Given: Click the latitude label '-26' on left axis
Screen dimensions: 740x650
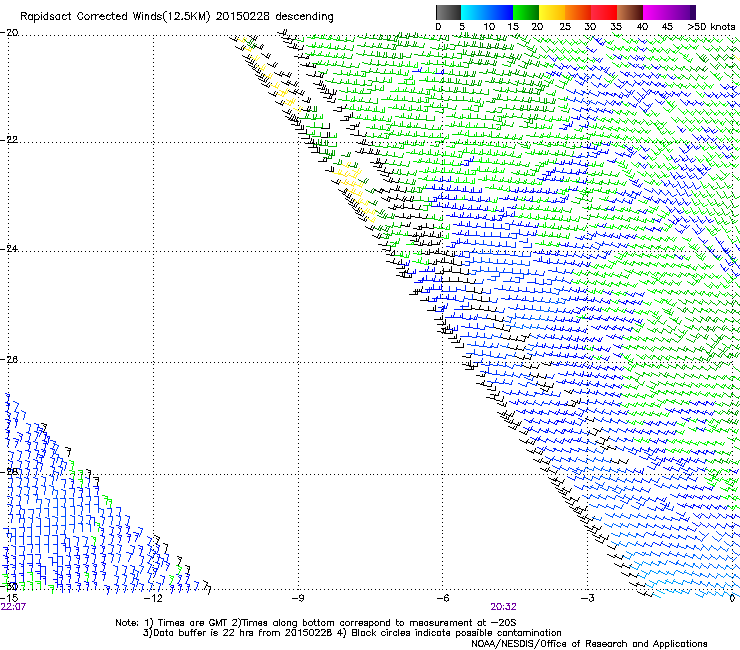Looking at the screenshot, I should coord(9,360).
